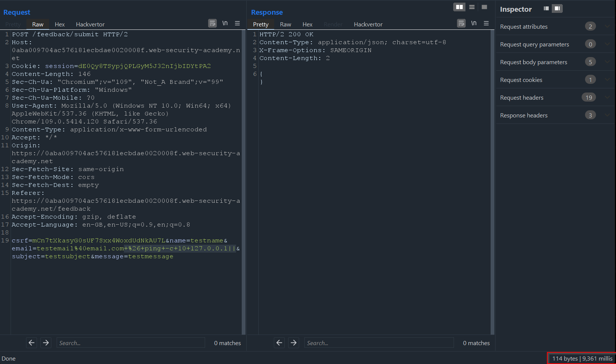Screen dimensions: 616x364
Task: Click the Request '0 matches' counter
Action: (227, 343)
